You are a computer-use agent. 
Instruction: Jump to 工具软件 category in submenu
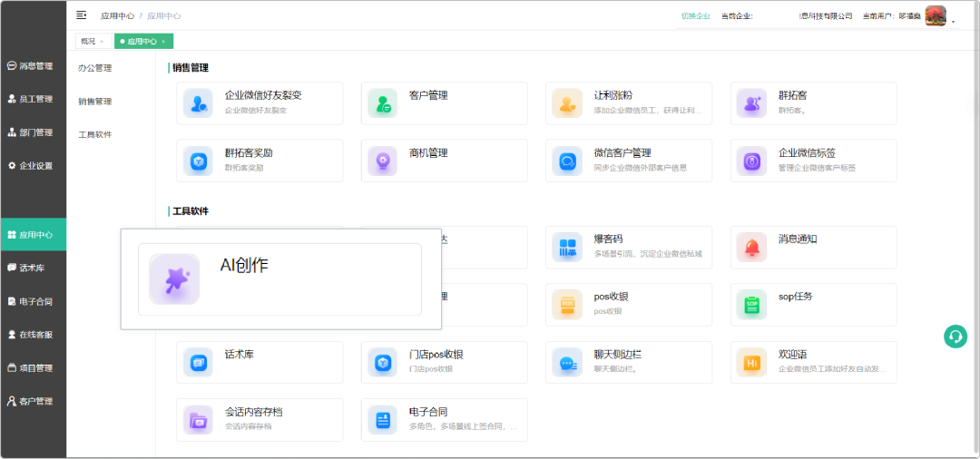click(95, 134)
